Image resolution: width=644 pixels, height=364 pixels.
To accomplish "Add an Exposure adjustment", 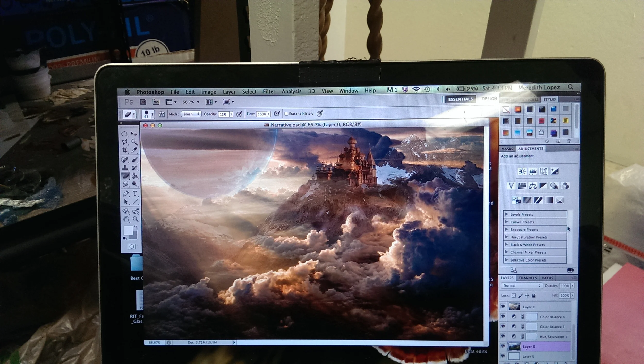I will [x=555, y=171].
